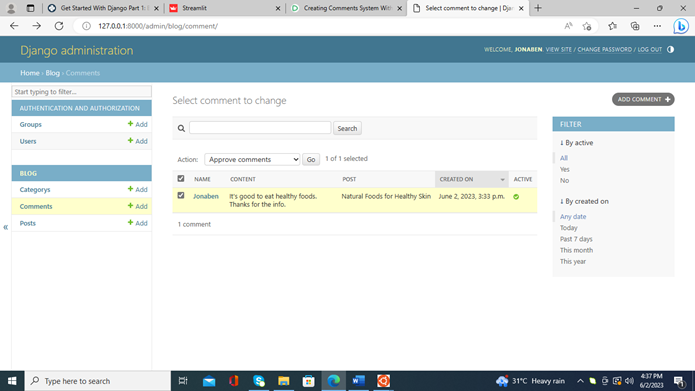This screenshot has width=695, height=391.
Task: Show hidden system tray icons chevron
Action: [x=580, y=381]
